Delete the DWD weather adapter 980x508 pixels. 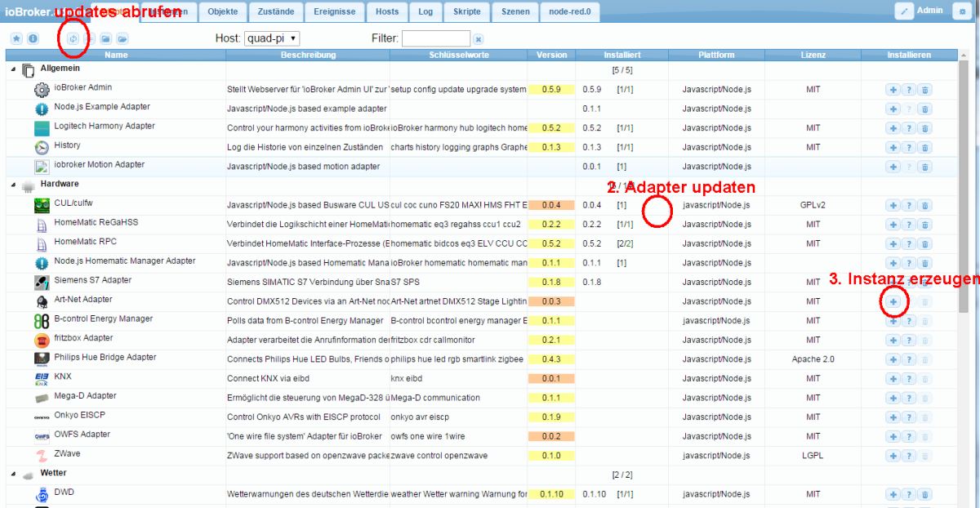pyautogui.click(x=924, y=495)
